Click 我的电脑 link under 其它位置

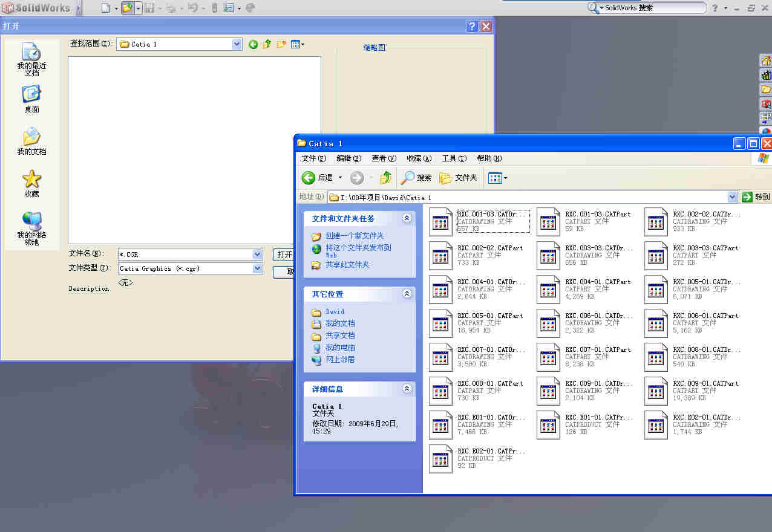tap(340, 348)
